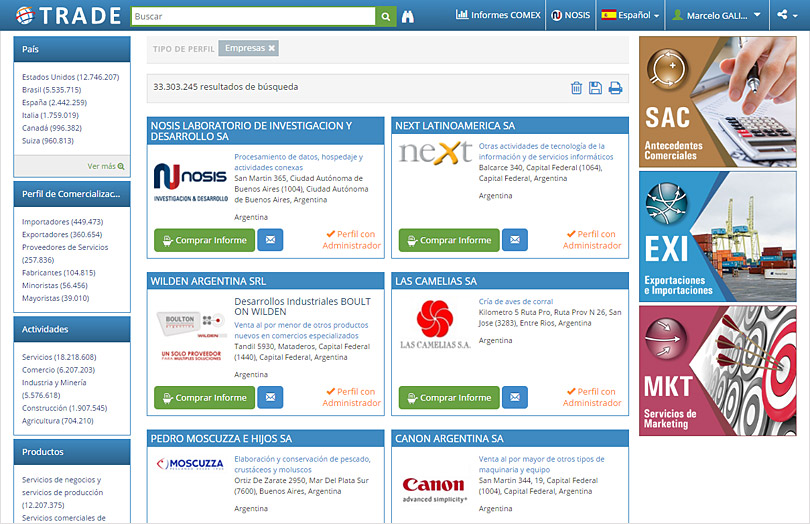This screenshot has width=810, height=524.
Task: Select Fabricantes profile filter
Action: click(58, 272)
